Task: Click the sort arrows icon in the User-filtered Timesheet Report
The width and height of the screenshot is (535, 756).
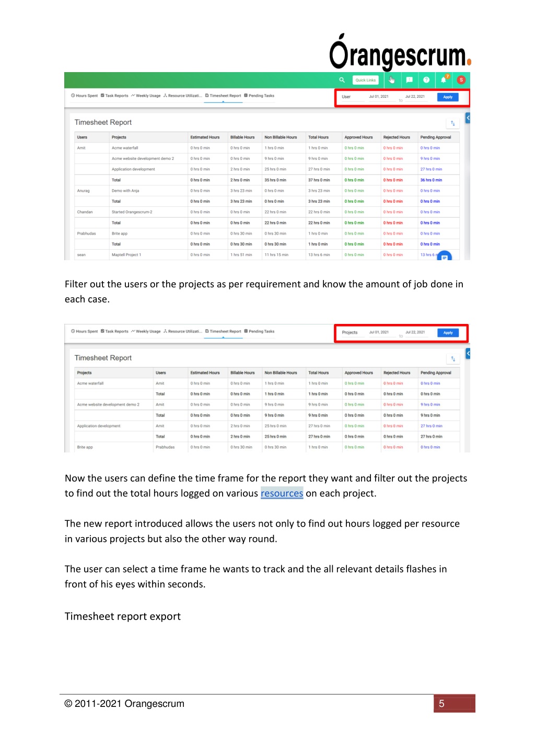Action: click(452, 123)
